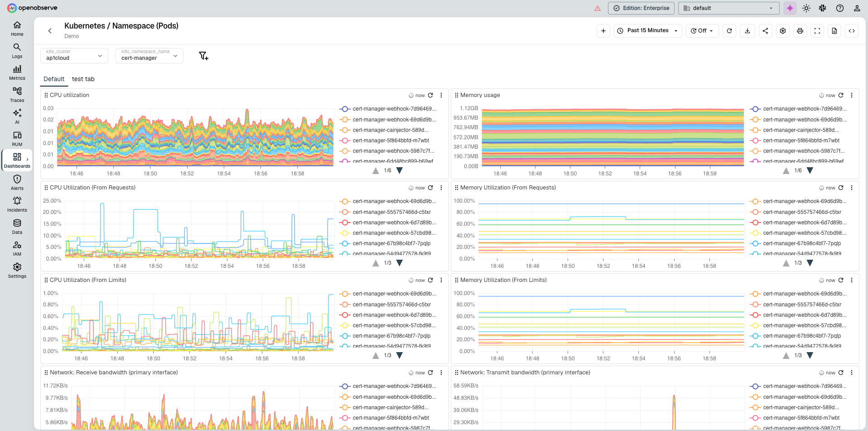
Task: Toggle cert-manager-5f864bbfd-m7wbt series in CPU utilization legend
Action: [x=385, y=140]
